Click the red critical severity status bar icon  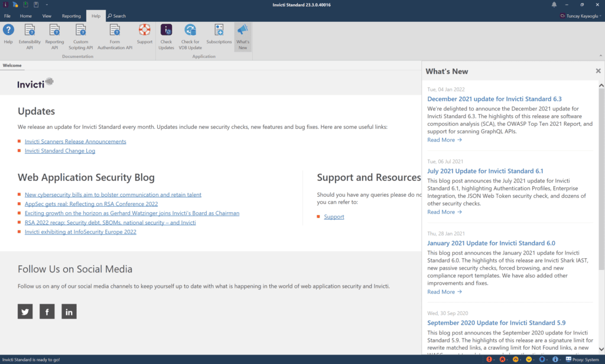point(489,359)
